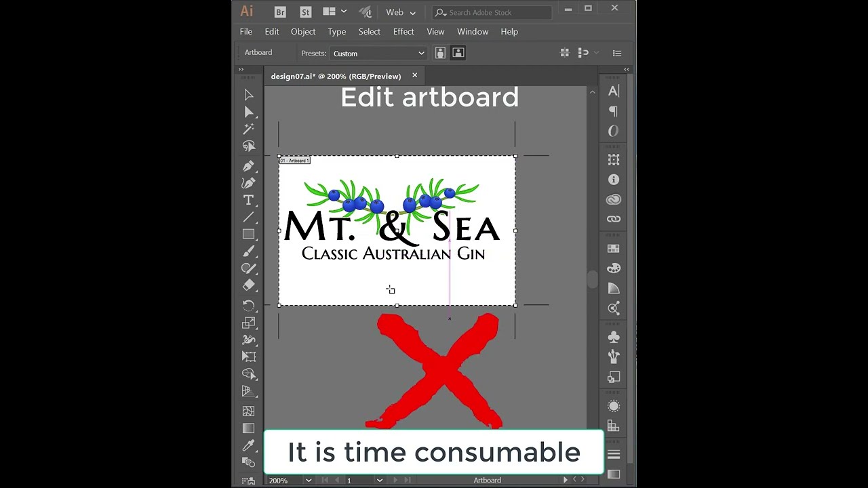Open the 200% zoom level dropdown
Viewport: 868px width, 488px height.
tap(309, 481)
